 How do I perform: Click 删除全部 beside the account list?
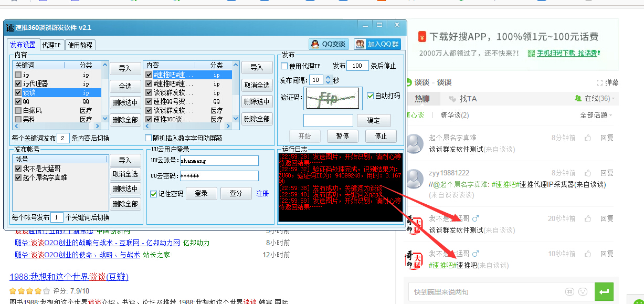(125, 204)
